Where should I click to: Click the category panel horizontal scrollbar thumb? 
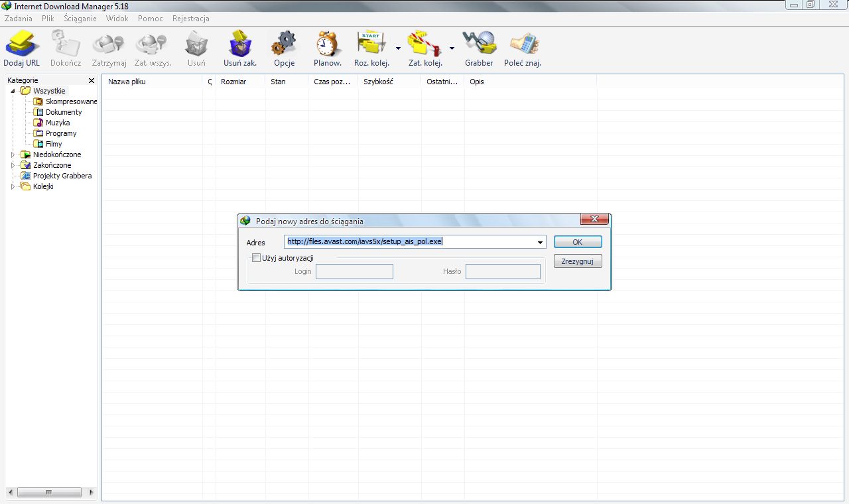(x=49, y=493)
